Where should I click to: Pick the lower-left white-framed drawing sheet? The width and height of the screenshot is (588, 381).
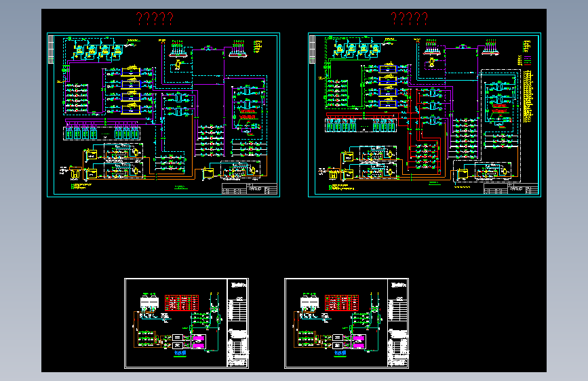point(187,323)
